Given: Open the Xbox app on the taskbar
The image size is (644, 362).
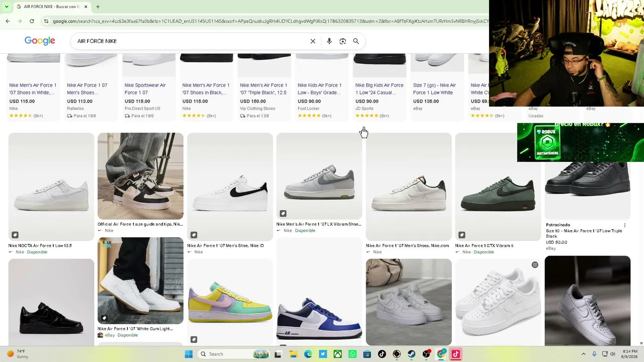Looking at the screenshot, I should tap(338, 354).
